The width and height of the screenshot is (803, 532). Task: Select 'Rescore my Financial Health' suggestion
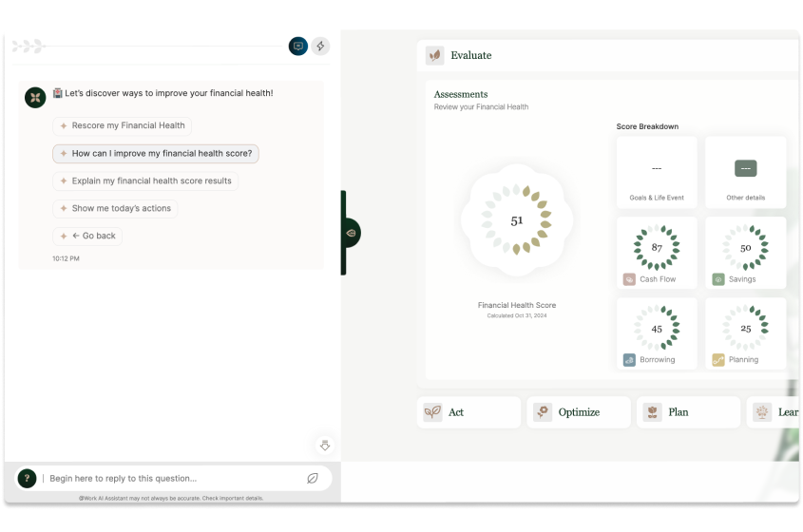[x=122, y=125]
